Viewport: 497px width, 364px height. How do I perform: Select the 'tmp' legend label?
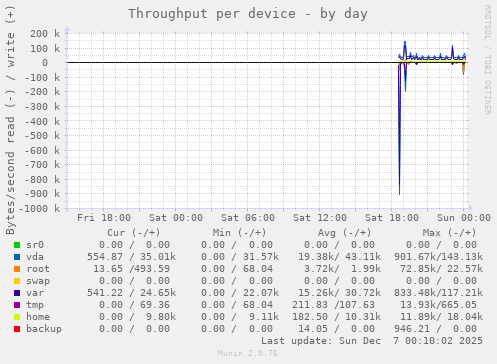35,305
